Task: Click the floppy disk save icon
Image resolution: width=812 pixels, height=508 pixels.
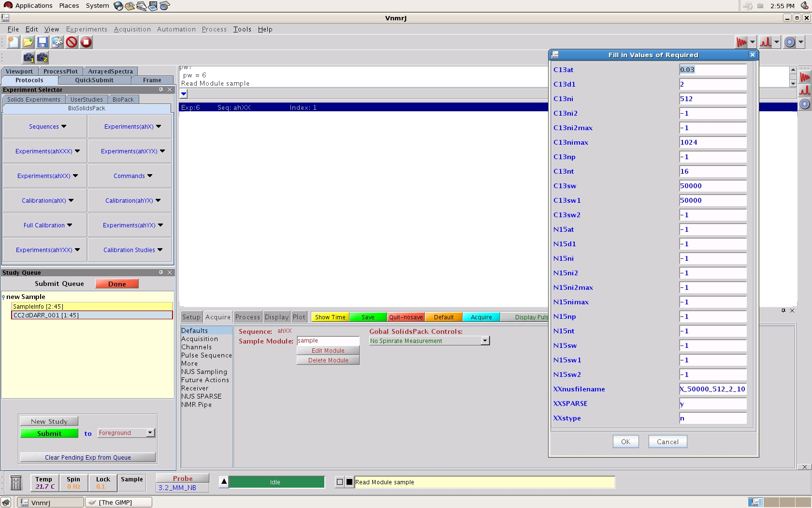Action: pos(43,42)
